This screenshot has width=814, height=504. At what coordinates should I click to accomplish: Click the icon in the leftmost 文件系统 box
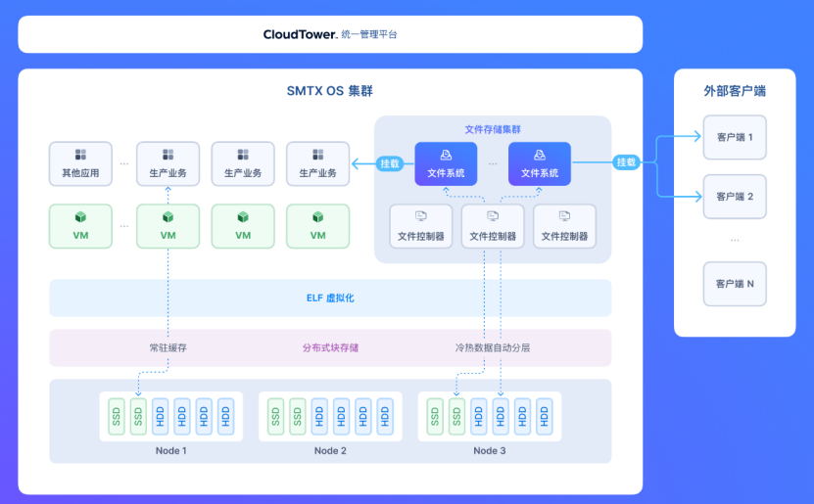tap(446, 155)
